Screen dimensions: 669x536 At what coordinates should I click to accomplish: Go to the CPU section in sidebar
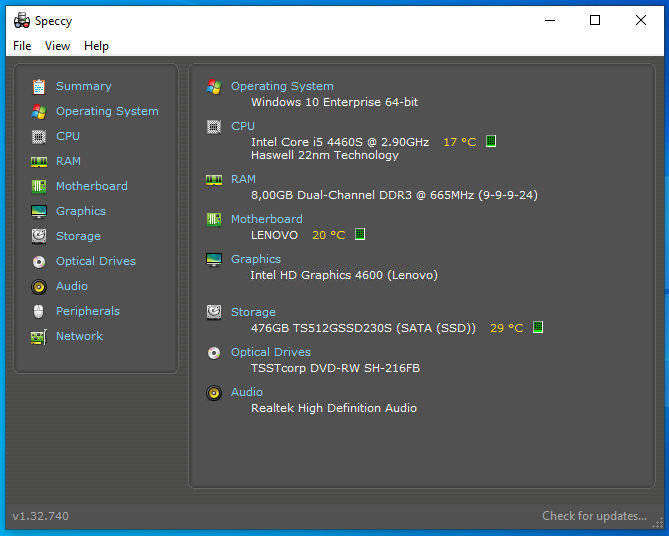point(68,136)
